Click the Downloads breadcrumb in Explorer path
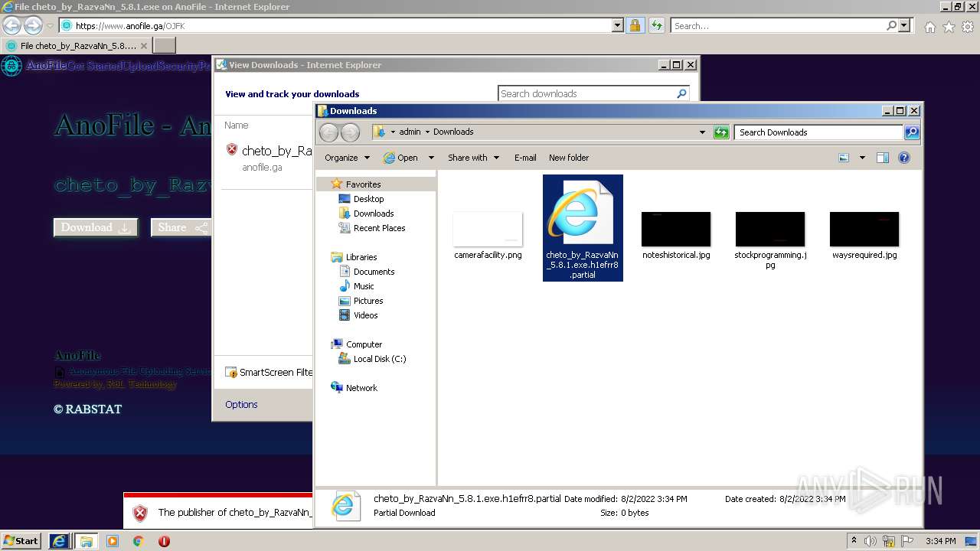This screenshot has height=551, width=980. [453, 132]
